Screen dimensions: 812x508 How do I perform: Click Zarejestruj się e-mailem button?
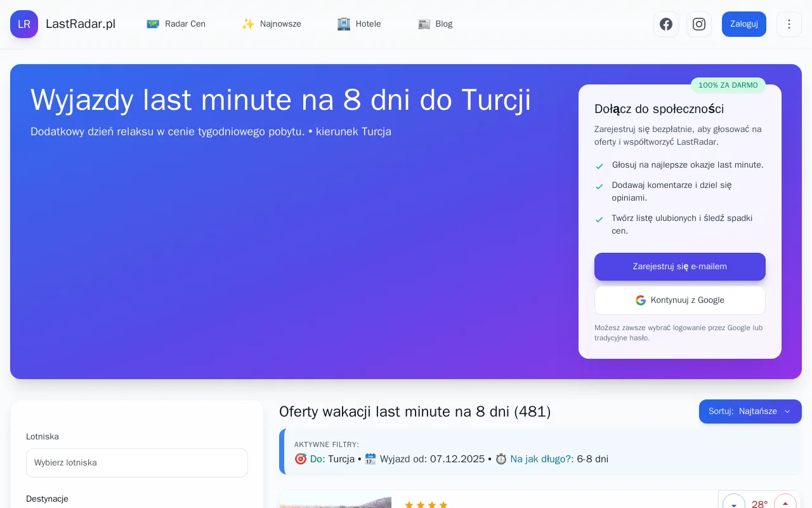tap(679, 267)
